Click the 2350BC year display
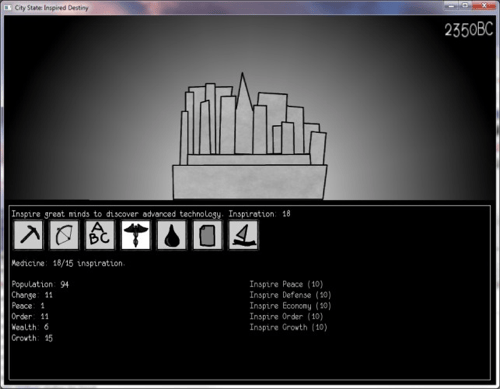The image size is (500, 389). [x=468, y=30]
